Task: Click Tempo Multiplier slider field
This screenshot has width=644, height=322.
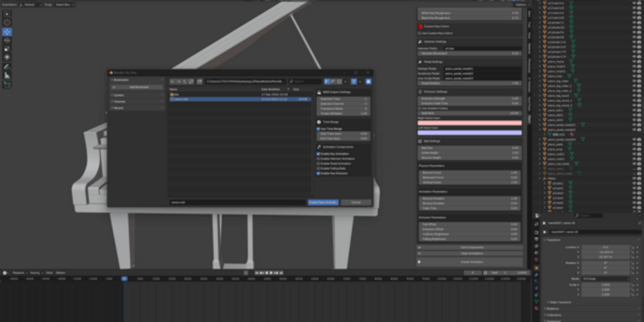Action: pyautogui.click(x=343, y=113)
